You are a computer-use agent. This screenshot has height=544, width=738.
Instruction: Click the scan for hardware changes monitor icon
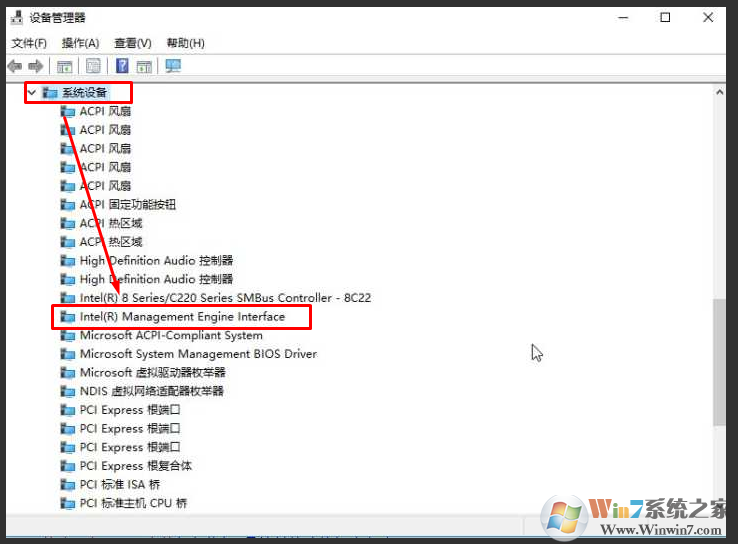(x=173, y=66)
